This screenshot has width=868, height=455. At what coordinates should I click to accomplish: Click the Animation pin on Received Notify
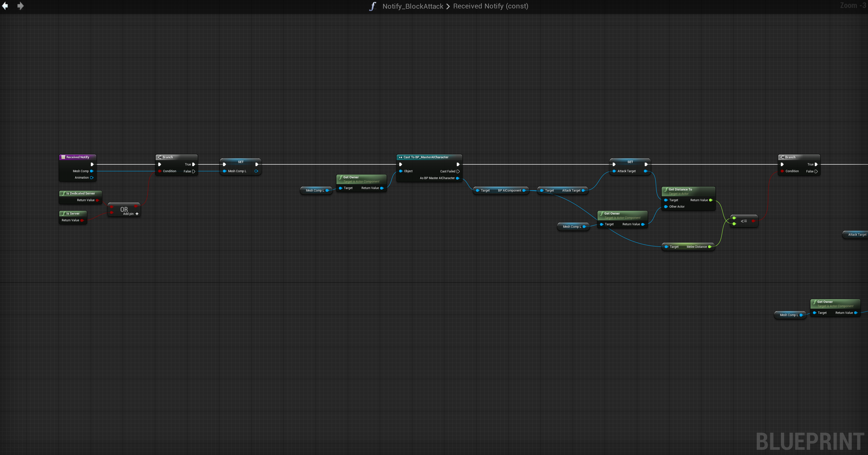tap(92, 178)
